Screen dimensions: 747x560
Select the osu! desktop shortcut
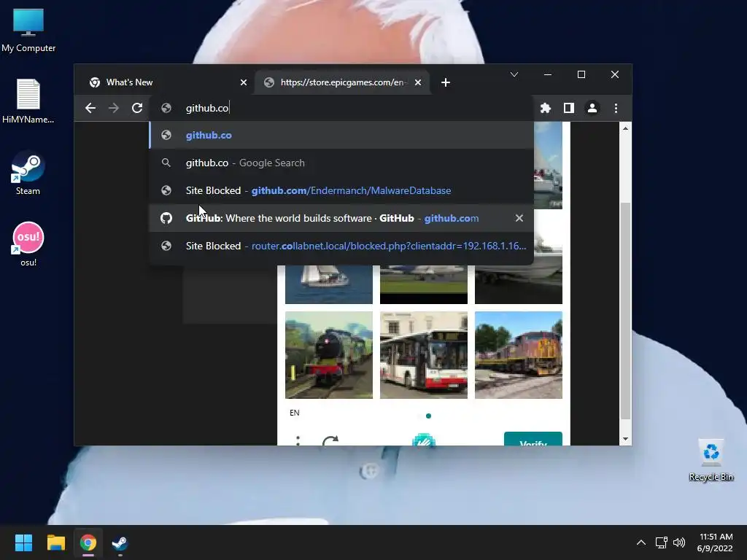tap(28, 244)
